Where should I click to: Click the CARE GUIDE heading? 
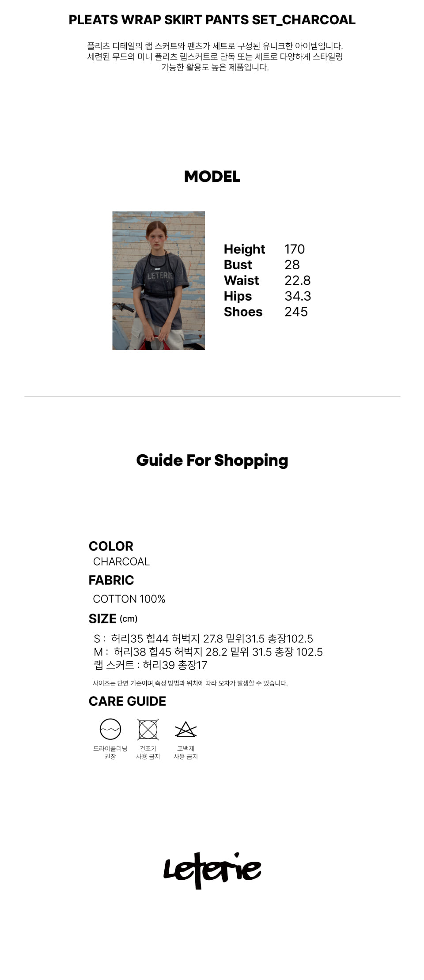(127, 701)
